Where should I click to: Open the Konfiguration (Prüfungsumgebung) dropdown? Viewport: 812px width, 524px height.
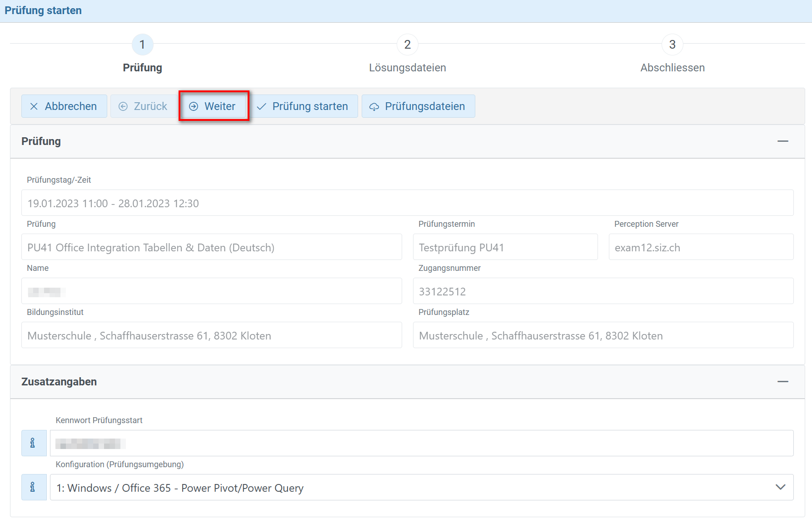pos(422,488)
